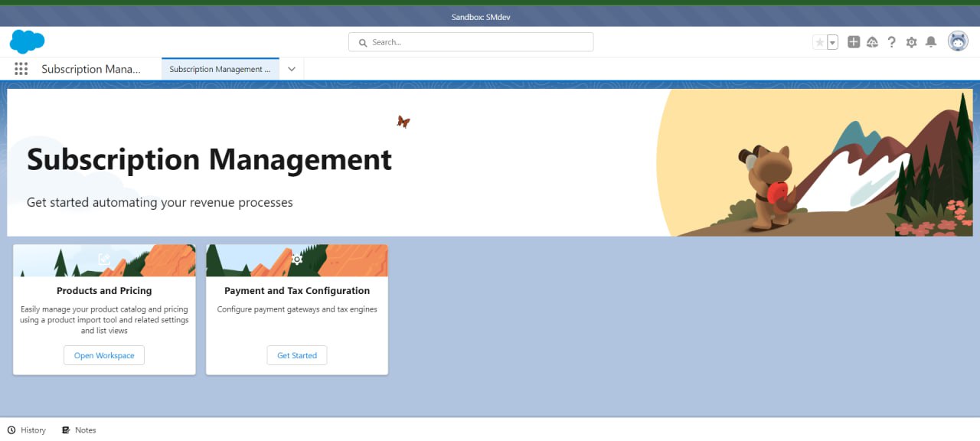Click the Help question mark icon
The image size is (980, 441).
pos(891,42)
